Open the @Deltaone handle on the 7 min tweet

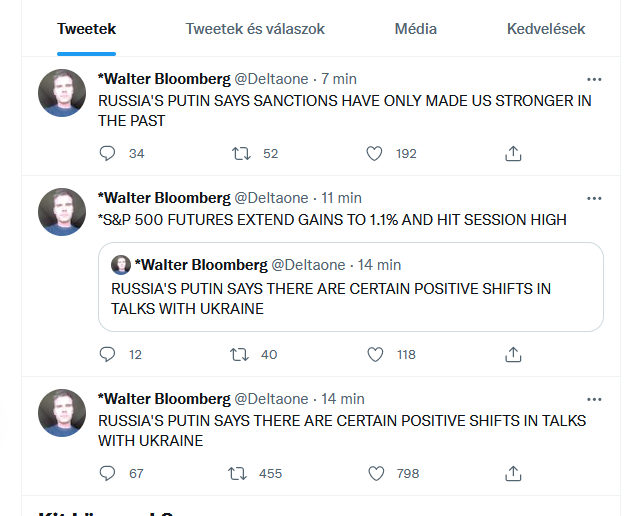point(271,79)
